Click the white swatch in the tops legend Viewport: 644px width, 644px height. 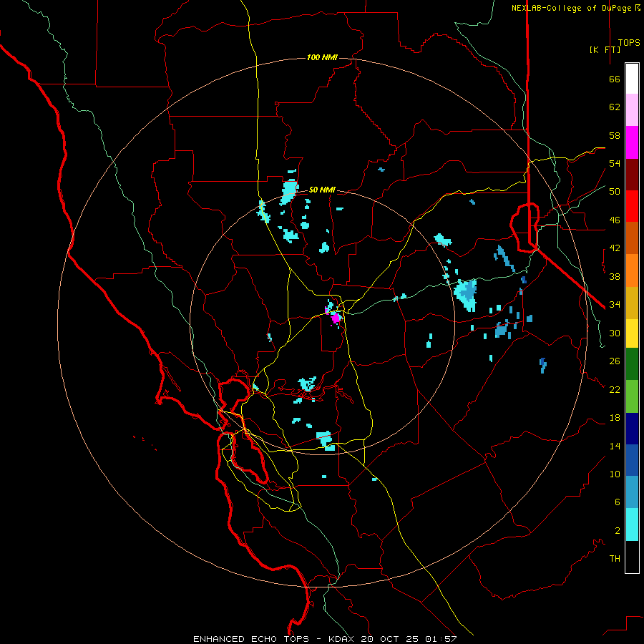[632, 79]
